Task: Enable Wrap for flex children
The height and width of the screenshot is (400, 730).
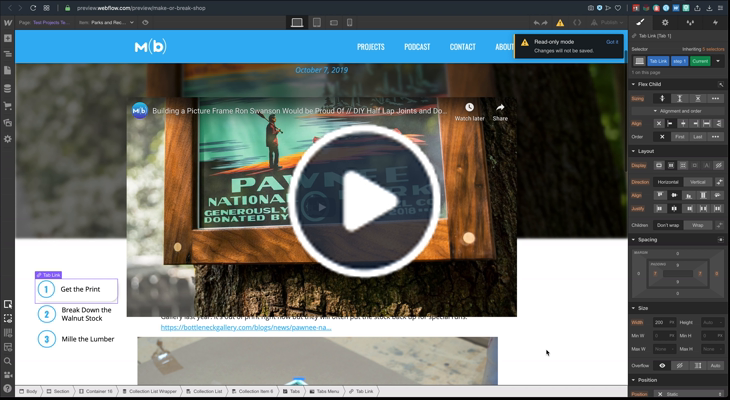Action: (696, 225)
